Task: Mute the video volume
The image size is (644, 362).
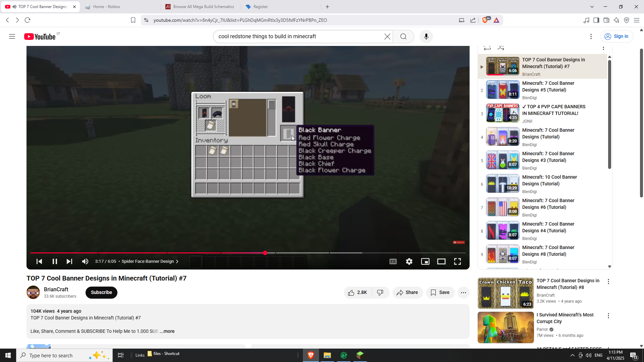Action: tap(85, 261)
